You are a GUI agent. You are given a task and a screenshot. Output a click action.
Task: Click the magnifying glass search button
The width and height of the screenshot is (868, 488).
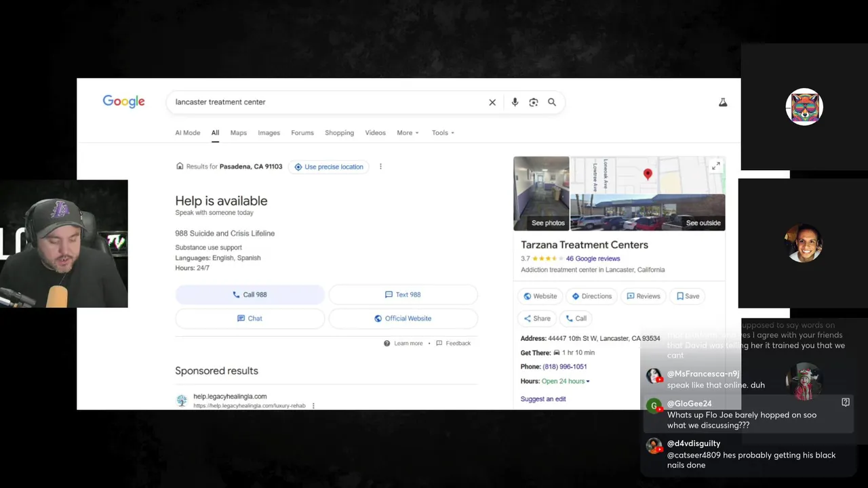click(552, 102)
